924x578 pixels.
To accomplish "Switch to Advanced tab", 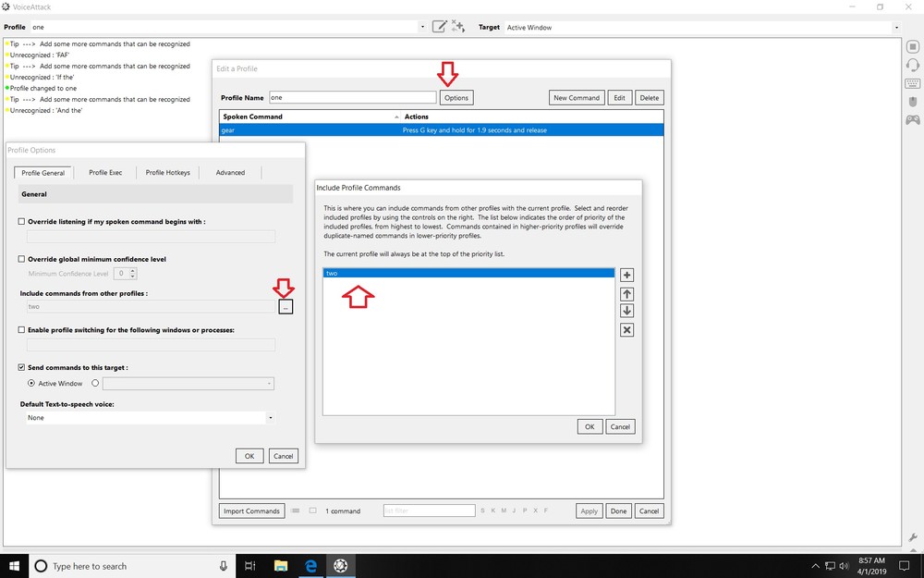I will 230,173.
